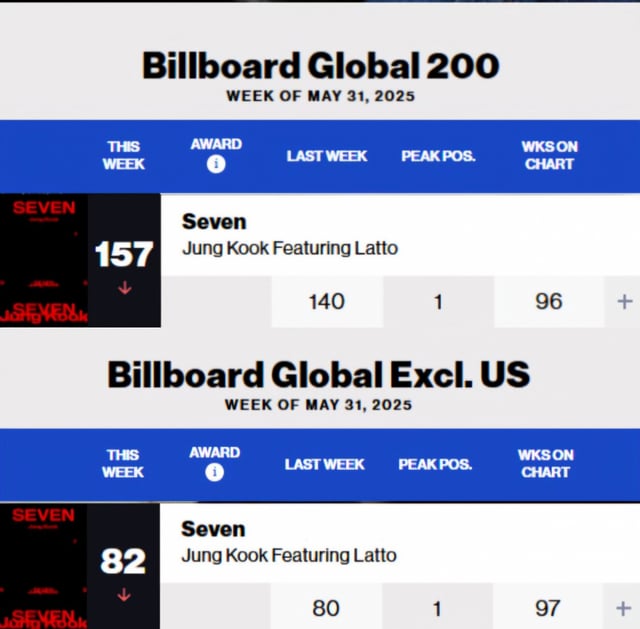Click rank number 157 on Global 200
Screen dimensions: 640x629
coord(124,254)
